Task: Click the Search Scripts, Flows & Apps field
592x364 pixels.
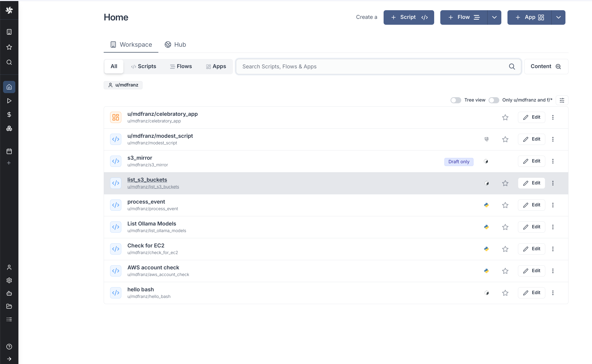Action: point(373,67)
